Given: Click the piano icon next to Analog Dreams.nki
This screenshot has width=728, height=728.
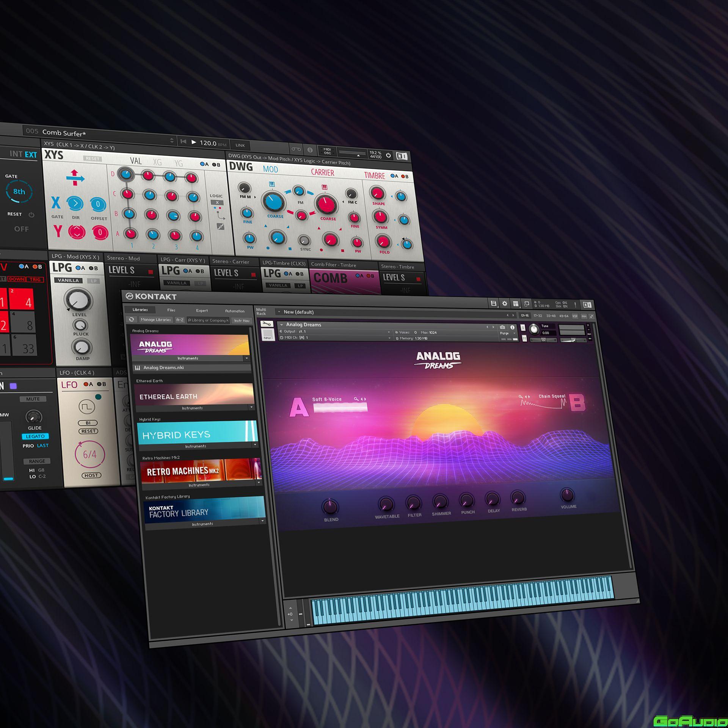Looking at the screenshot, I should [137, 367].
